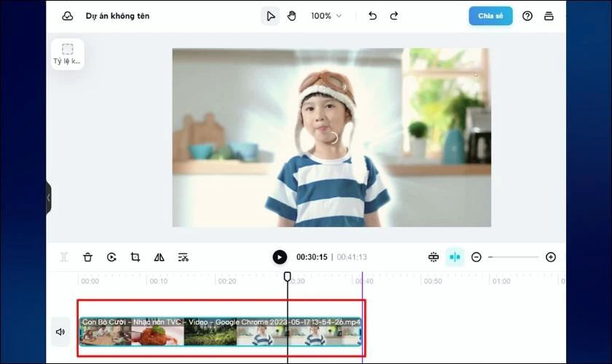Zoom out the timeline with minus icon
Screen dimensions: 612x364
click(476, 257)
